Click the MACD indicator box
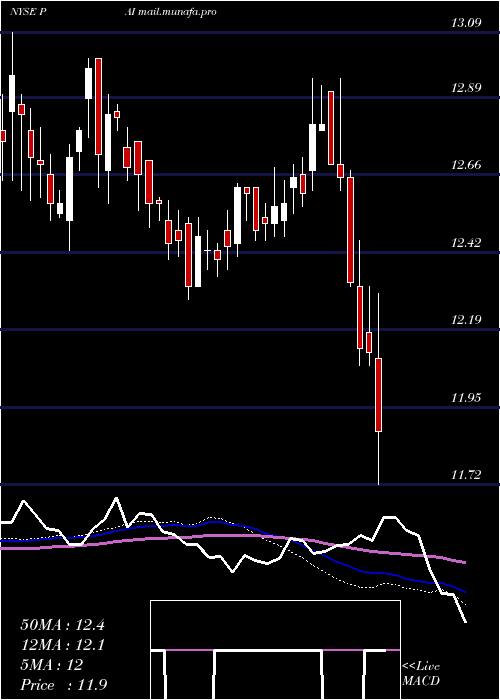This screenshot has height=700, width=500. [275, 650]
